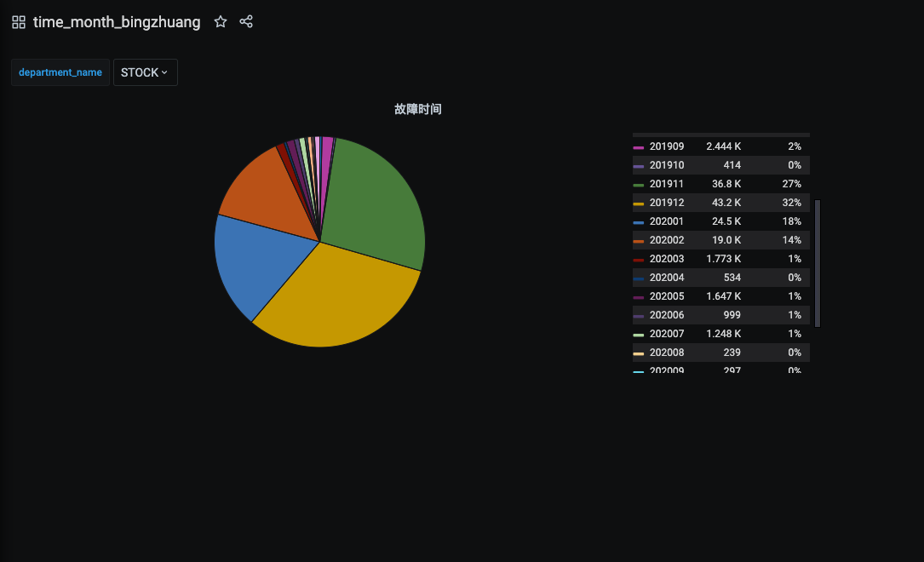The image size is (924, 562).
Task: Click the 201911 green legend swatch
Action: (x=638, y=185)
